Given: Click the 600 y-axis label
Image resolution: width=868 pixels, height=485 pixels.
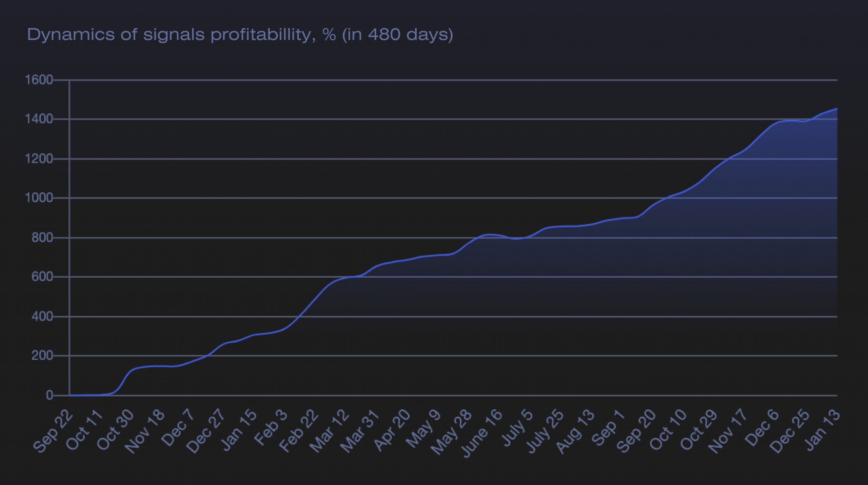Looking at the screenshot, I should [42, 277].
